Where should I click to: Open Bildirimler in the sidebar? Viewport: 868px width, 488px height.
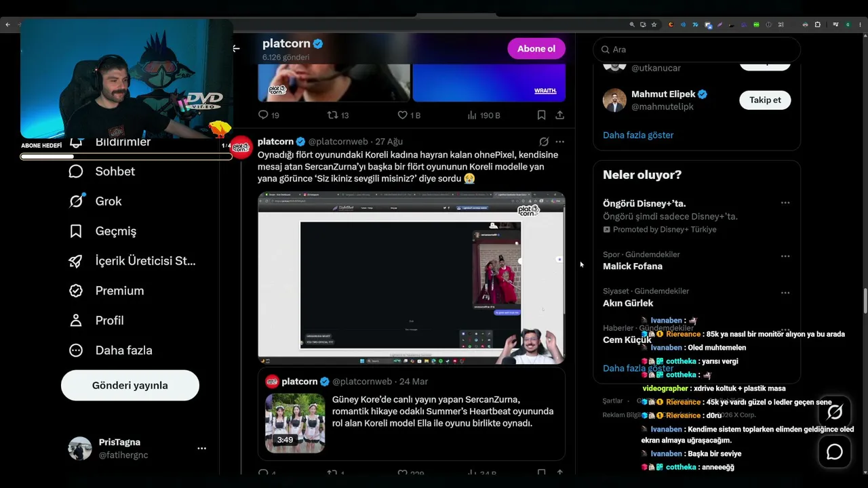[123, 142]
